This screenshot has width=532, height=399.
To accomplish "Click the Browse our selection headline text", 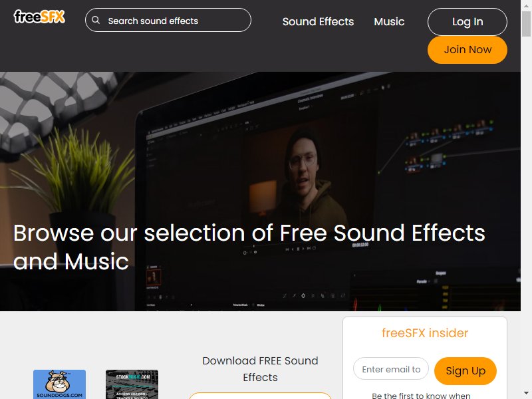I will (249, 247).
